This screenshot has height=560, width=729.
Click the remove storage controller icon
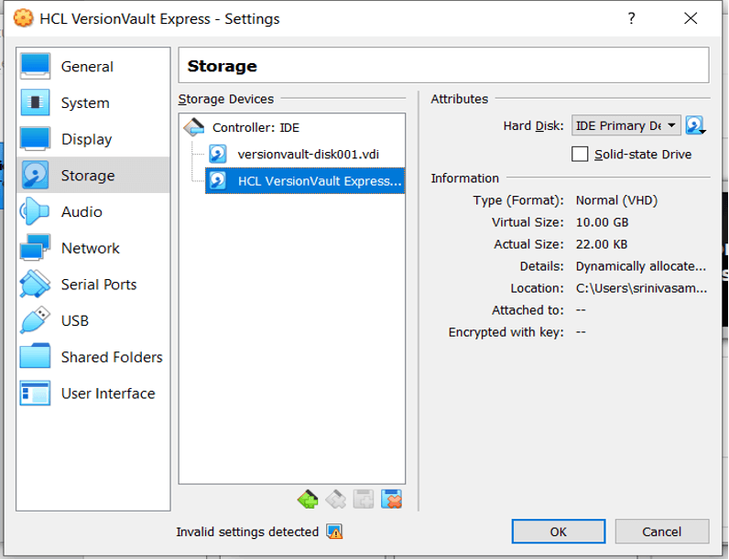(x=336, y=500)
